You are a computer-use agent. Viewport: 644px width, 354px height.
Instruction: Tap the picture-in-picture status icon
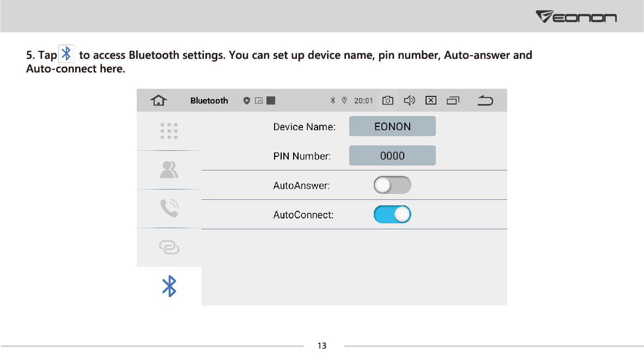pyautogui.click(x=259, y=101)
